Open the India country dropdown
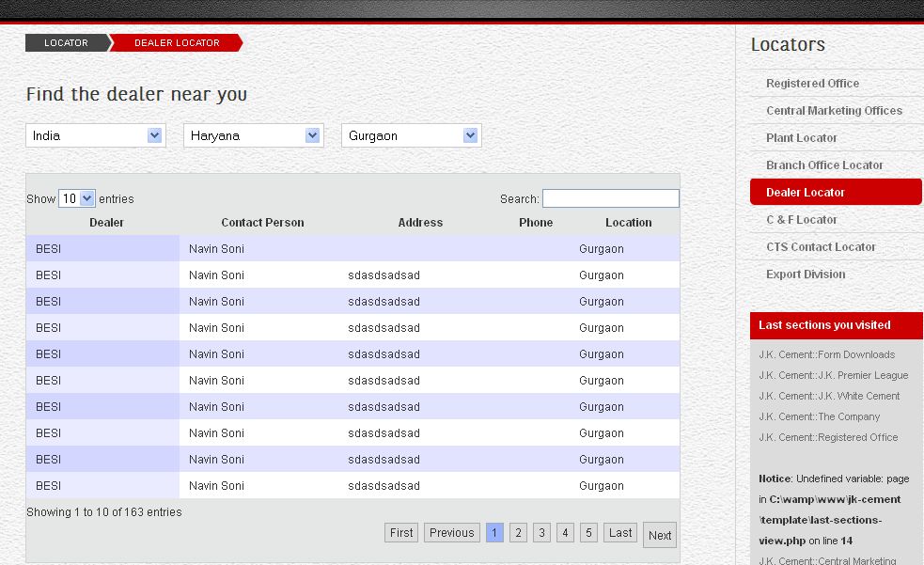Viewport: 924px width, 565px height. [95, 135]
